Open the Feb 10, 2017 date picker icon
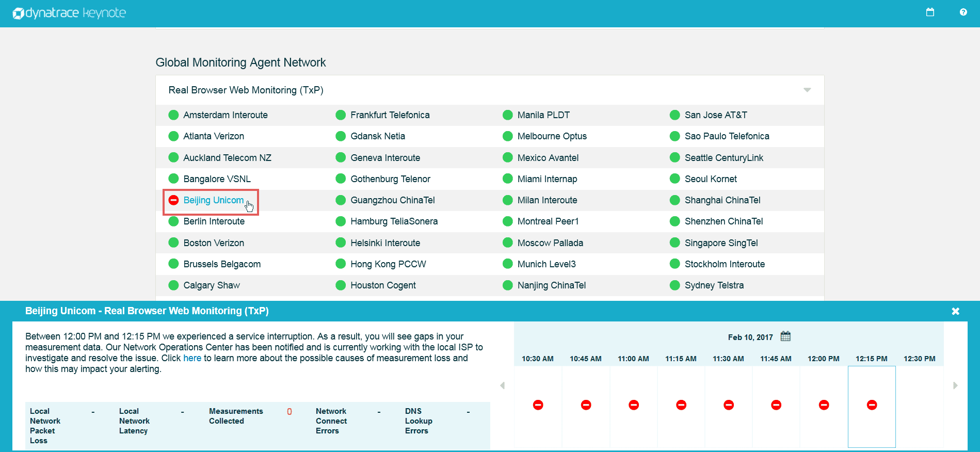Viewport: 980px width, 452px height. coord(785,336)
